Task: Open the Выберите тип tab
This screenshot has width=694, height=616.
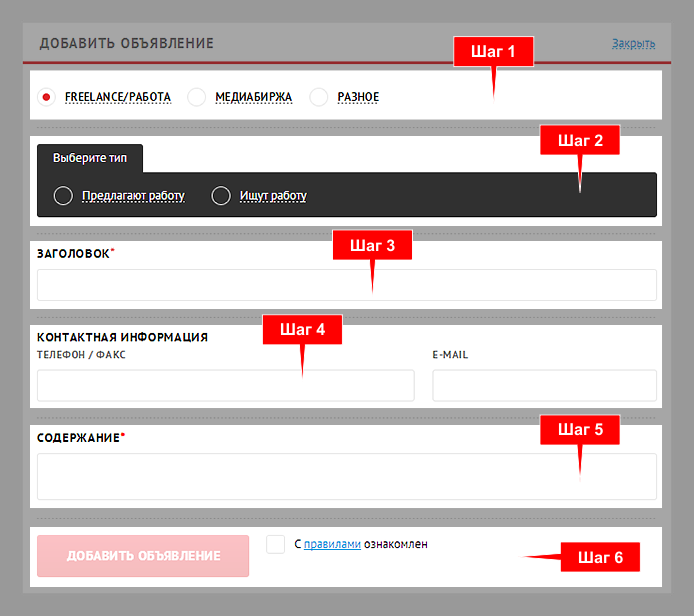Action: pos(90,158)
